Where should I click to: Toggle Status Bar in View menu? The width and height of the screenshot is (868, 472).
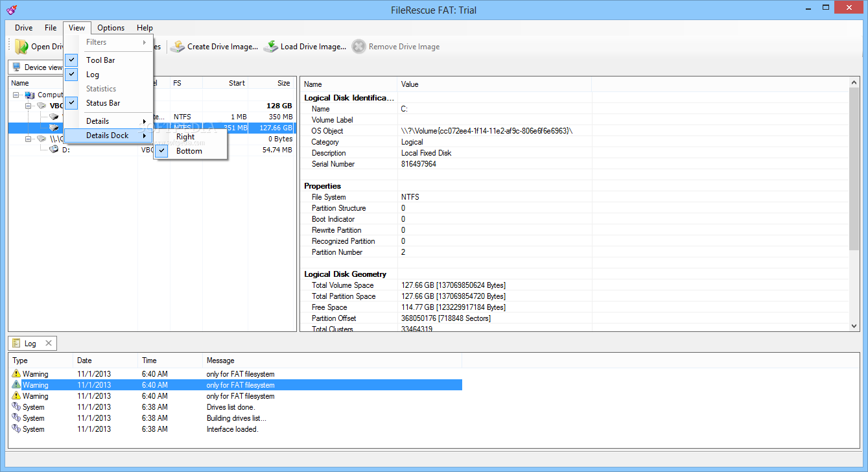point(108,103)
